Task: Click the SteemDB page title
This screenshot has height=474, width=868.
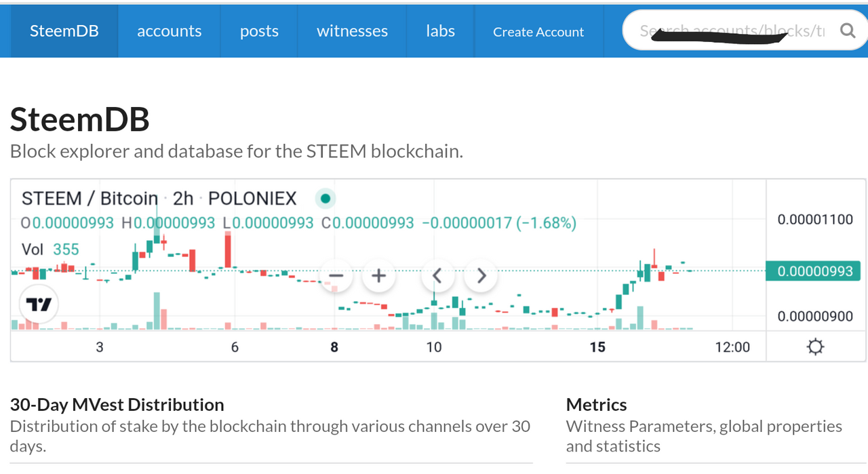Action: click(80, 119)
